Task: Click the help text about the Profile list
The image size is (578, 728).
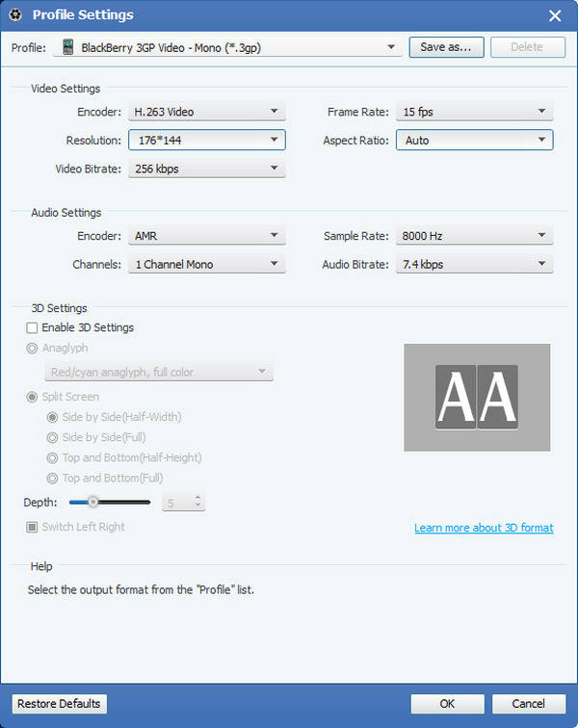Action: (141, 590)
